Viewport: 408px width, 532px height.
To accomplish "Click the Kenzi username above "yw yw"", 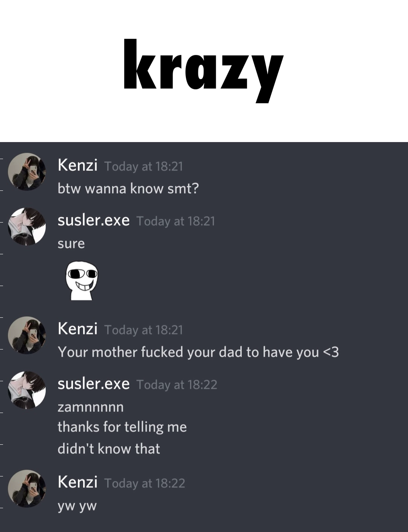I will click(x=77, y=482).
